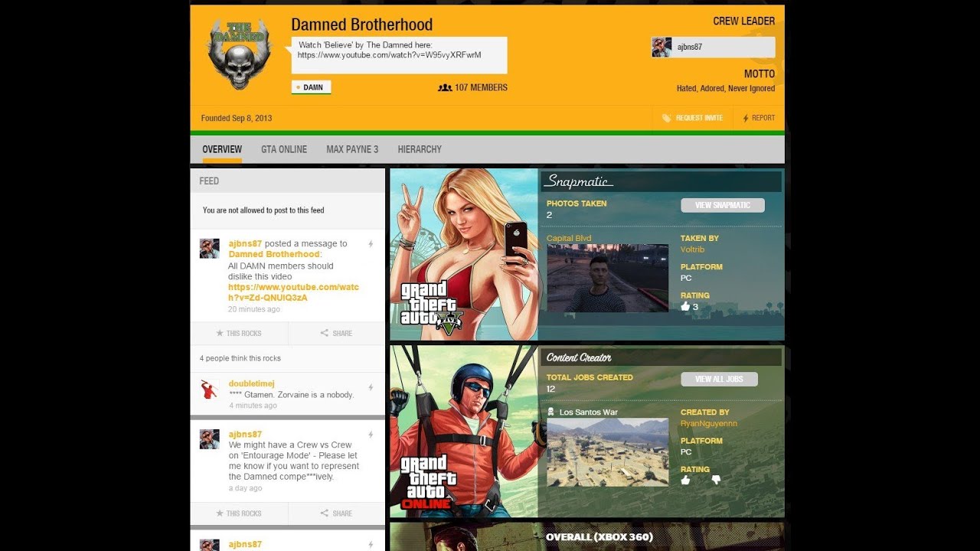
Task: Report this crew
Action: point(759,119)
